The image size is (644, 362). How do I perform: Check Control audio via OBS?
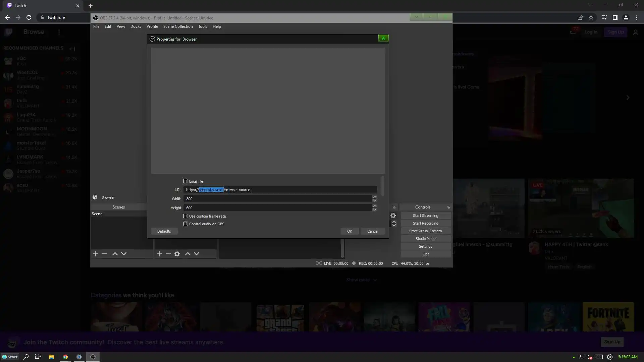tap(185, 224)
